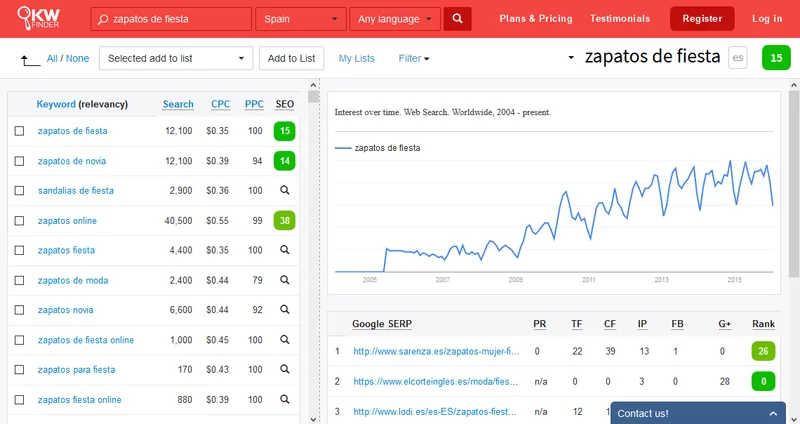Click the KWFinder logo

(38, 18)
